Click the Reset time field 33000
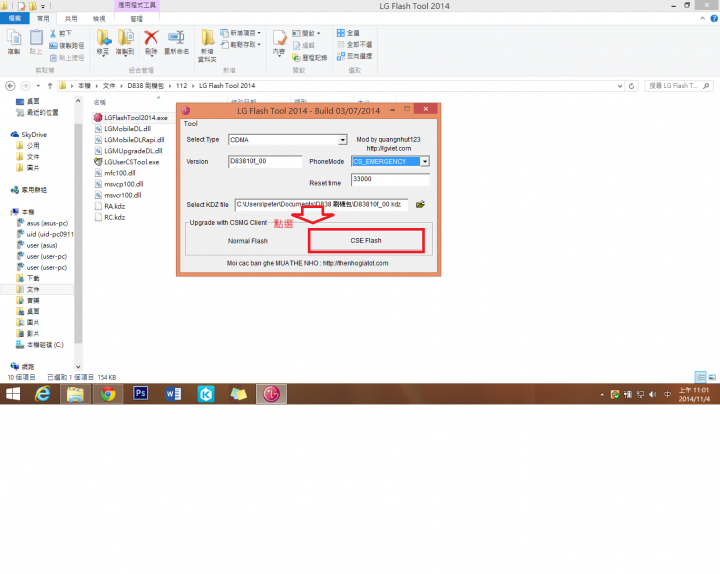Screen dimensions: 720x574 [x=390, y=179]
